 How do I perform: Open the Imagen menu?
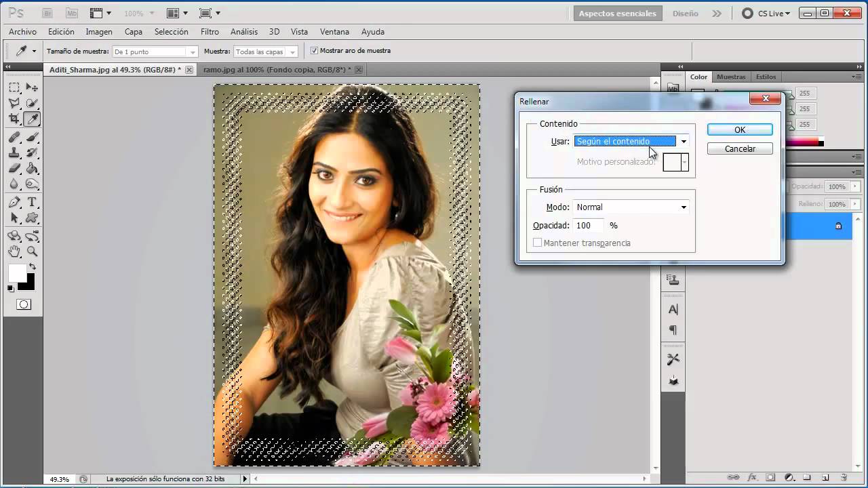99,32
